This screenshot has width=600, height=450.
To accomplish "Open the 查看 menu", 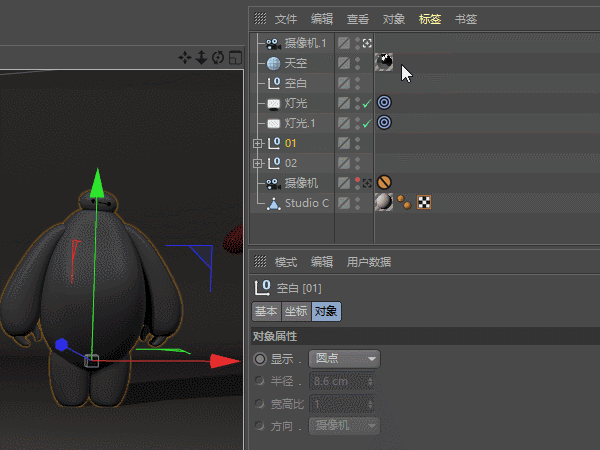I will pos(357,19).
